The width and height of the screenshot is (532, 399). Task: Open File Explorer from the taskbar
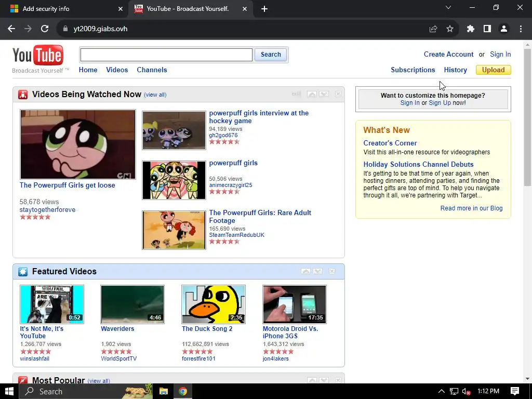(x=164, y=391)
